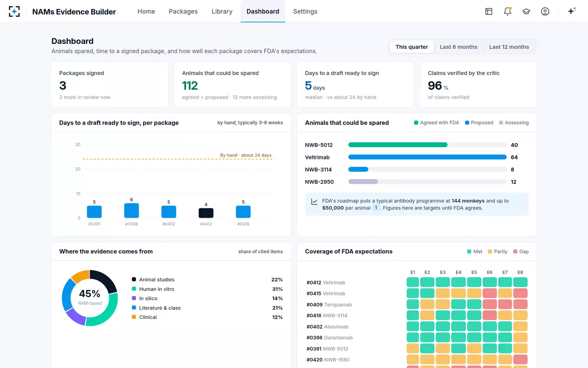
Task: Select Human in vitro legend row
Action: pyautogui.click(x=207, y=289)
